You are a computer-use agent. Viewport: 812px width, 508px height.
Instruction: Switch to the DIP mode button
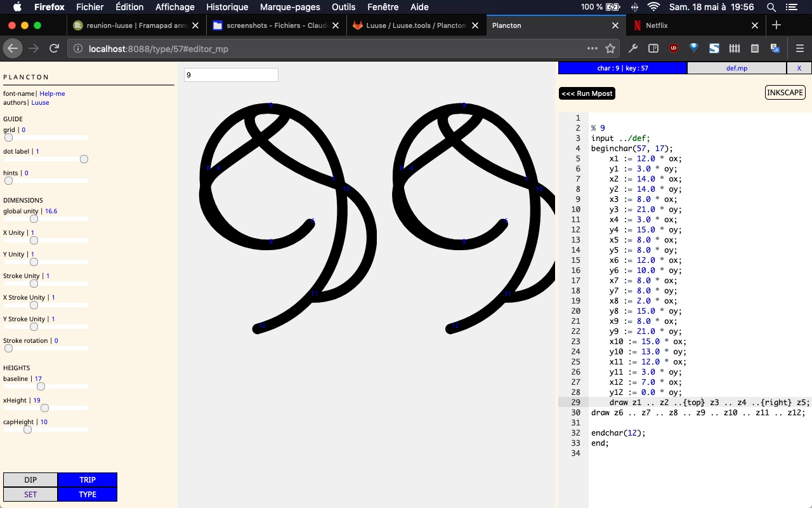(x=30, y=480)
